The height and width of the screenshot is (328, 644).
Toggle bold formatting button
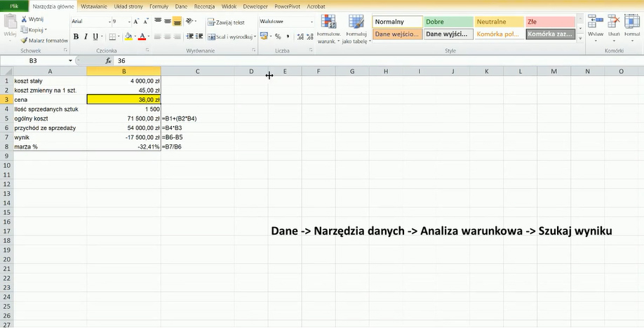click(x=76, y=36)
